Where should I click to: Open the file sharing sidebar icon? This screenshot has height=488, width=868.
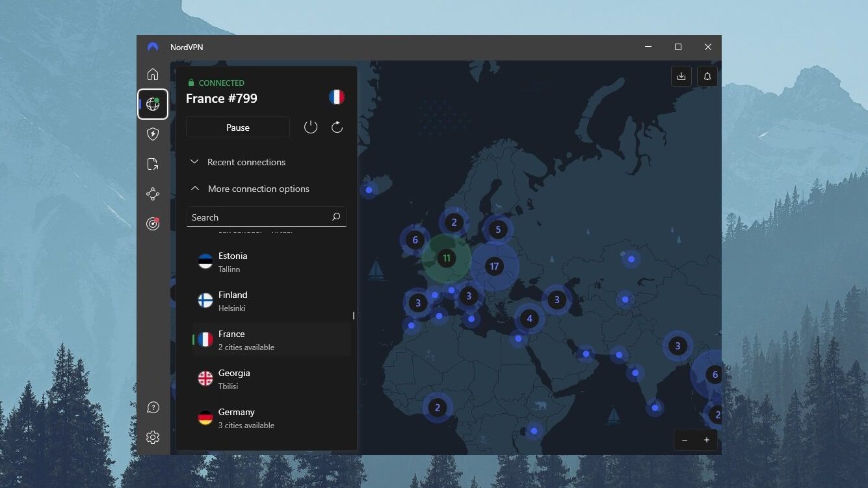tap(153, 164)
